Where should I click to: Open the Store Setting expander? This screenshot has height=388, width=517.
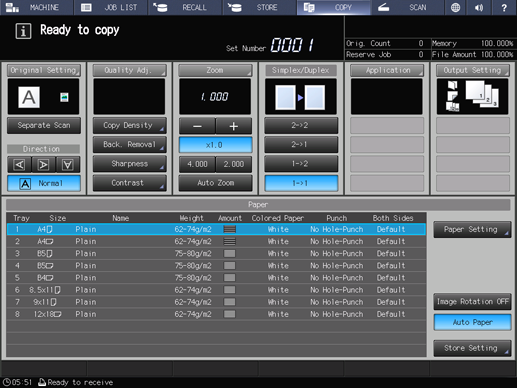[472, 348]
